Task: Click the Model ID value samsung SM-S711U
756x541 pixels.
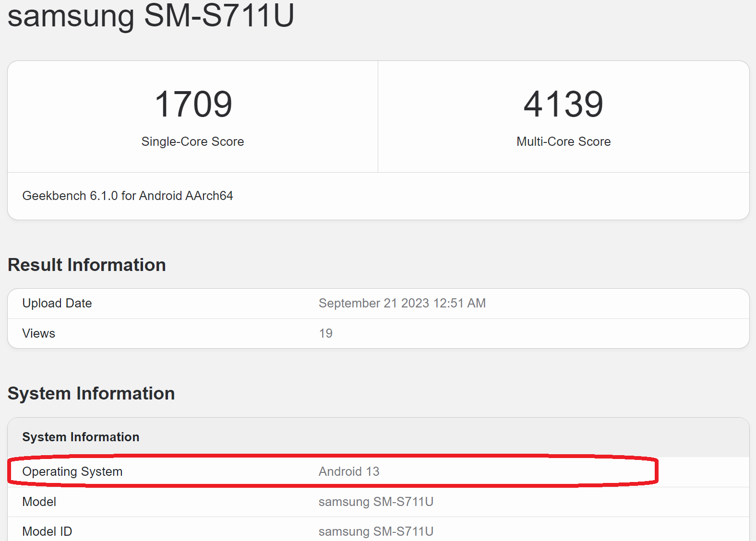Action: pos(376,531)
